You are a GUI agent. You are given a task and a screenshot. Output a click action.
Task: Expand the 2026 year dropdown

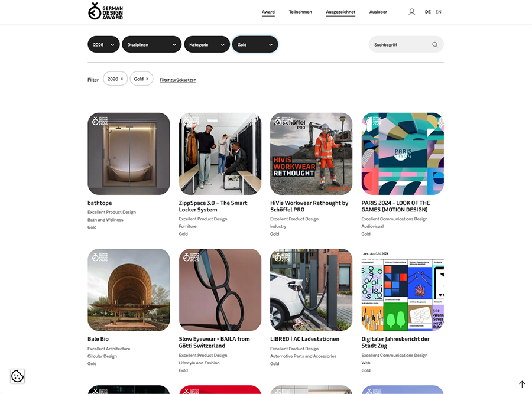click(103, 44)
